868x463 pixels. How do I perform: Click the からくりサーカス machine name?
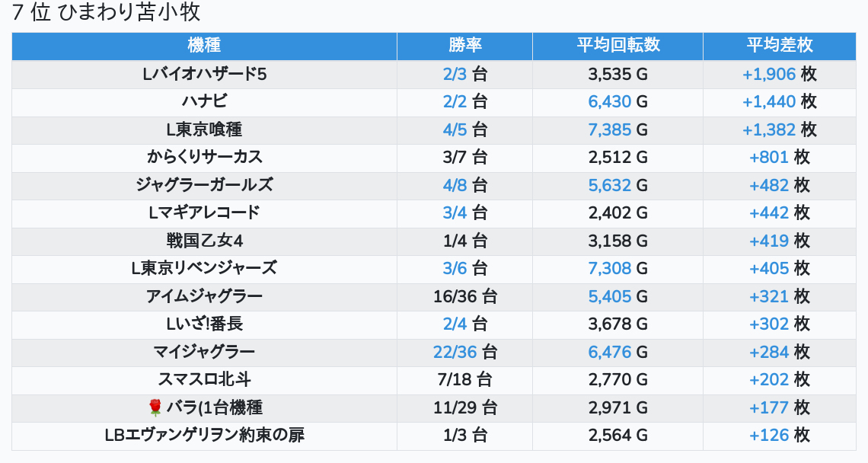click(204, 158)
